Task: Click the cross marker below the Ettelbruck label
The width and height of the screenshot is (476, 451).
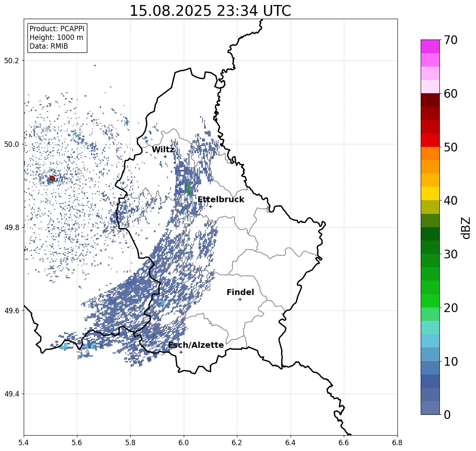Action: 210,207
